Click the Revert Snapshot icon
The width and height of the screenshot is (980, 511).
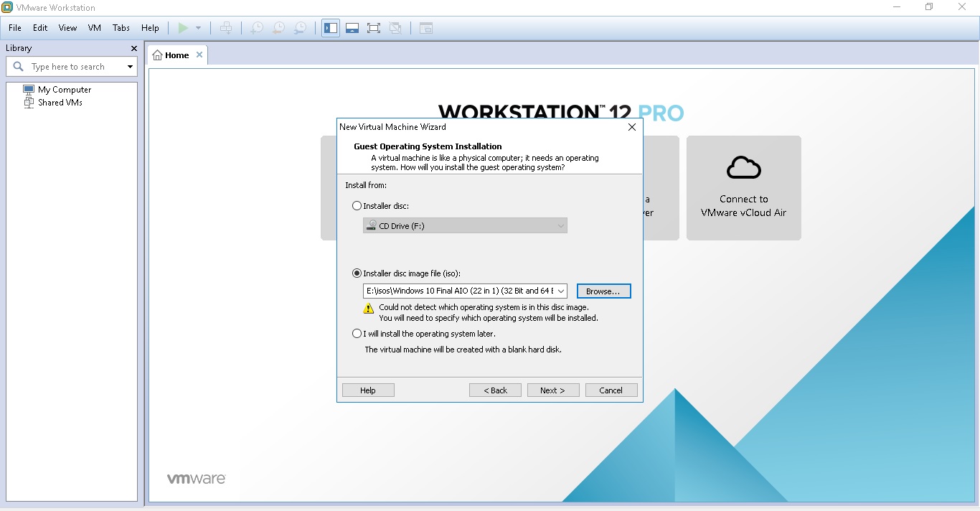click(278, 28)
